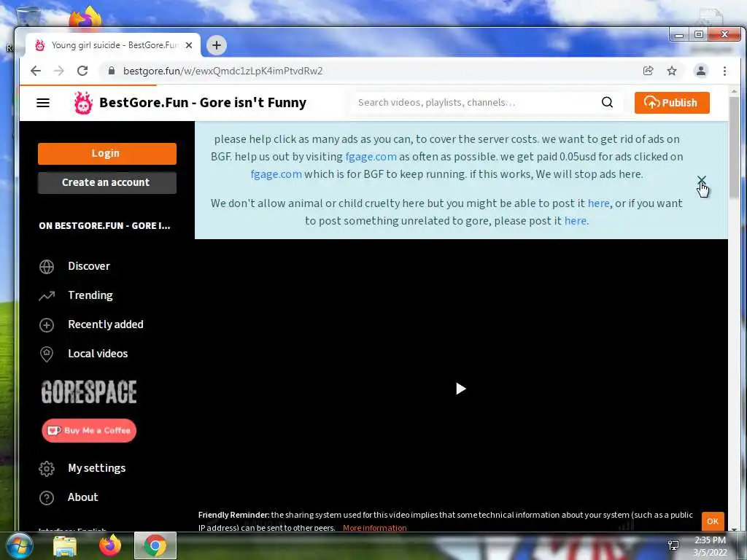The width and height of the screenshot is (747, 560).
Task: Share this page from the address bar
Action: 648,71
